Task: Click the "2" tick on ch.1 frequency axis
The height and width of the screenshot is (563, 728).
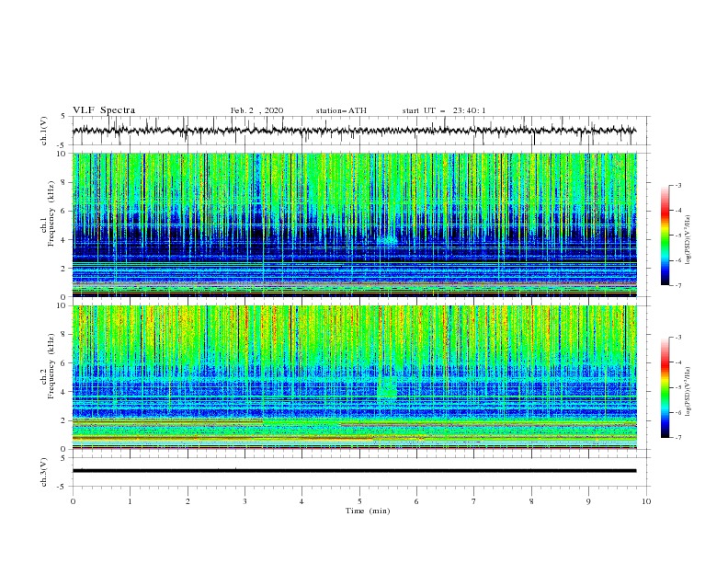Action: coord(64,268)
